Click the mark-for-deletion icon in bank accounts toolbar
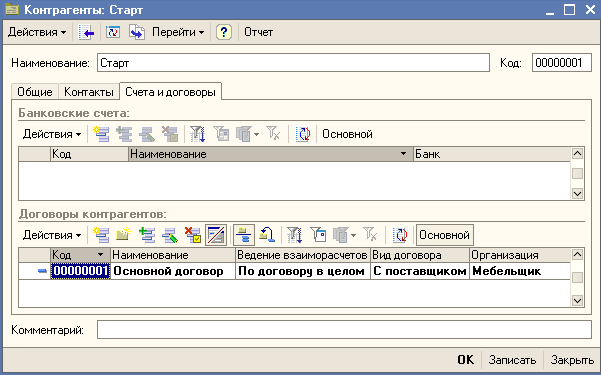This screenshot has height=375, width=601. [x=169, y=134]
